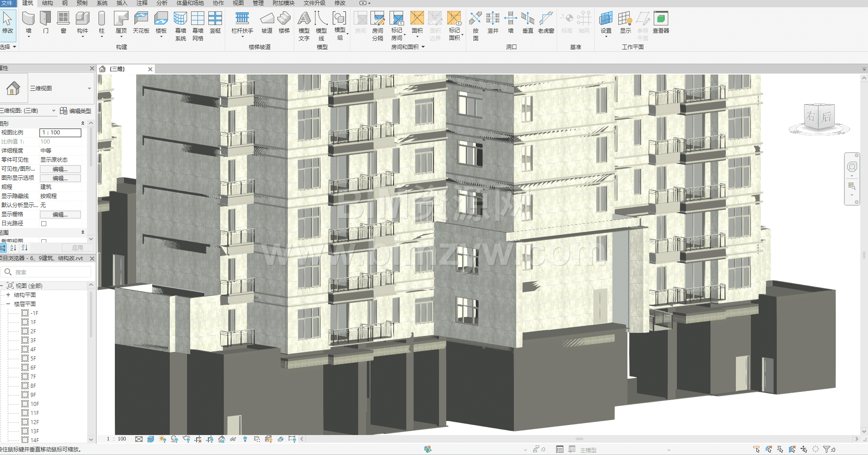Toggle the Sun Path (日光路径) checkbox
Screen dimensions: 868x455
[44, 223]
